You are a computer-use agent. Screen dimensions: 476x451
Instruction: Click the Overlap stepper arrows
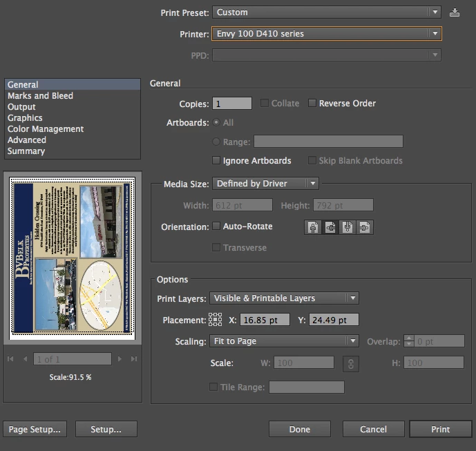pyautogui.click(x=409, y=340)
